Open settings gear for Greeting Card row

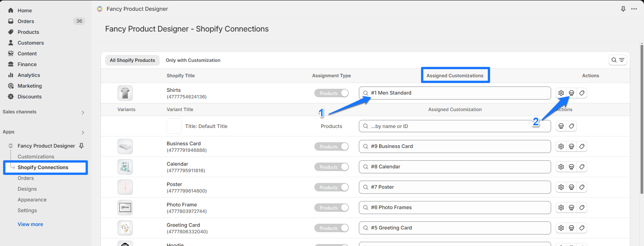561,228
